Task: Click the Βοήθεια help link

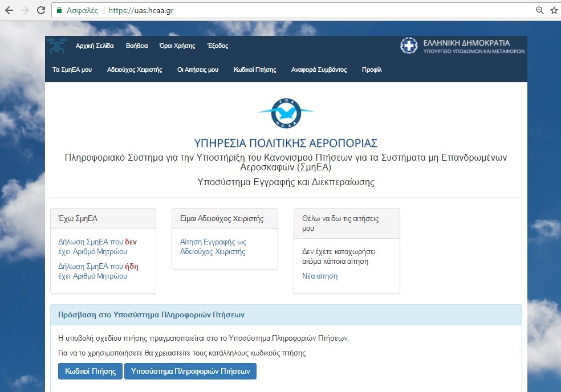Action: point(137,46)
